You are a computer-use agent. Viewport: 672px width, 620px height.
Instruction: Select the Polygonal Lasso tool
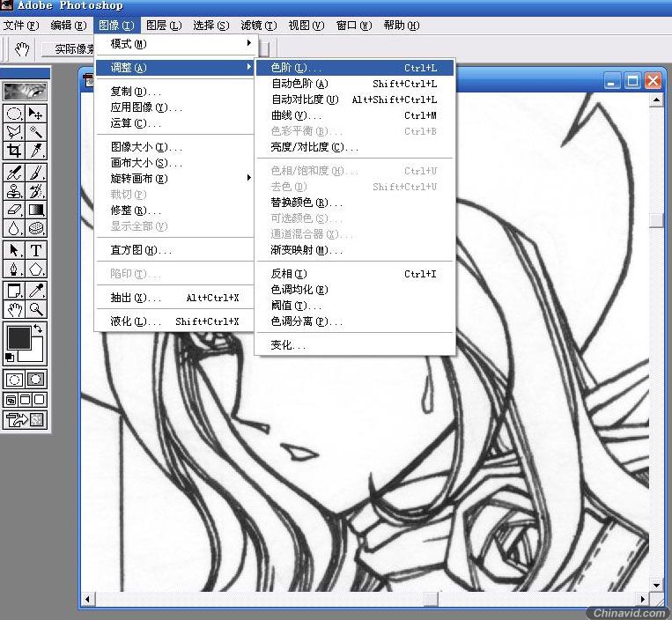14,132
